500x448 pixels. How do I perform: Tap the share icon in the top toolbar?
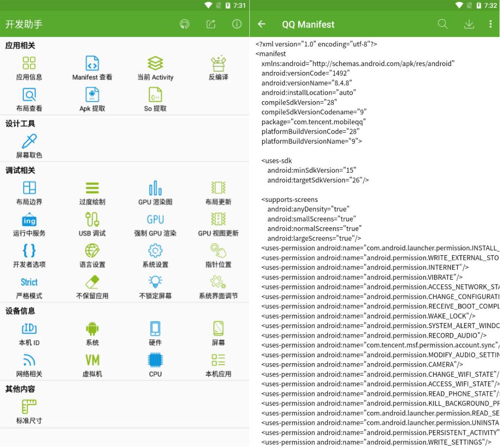(x=211, y=24)
